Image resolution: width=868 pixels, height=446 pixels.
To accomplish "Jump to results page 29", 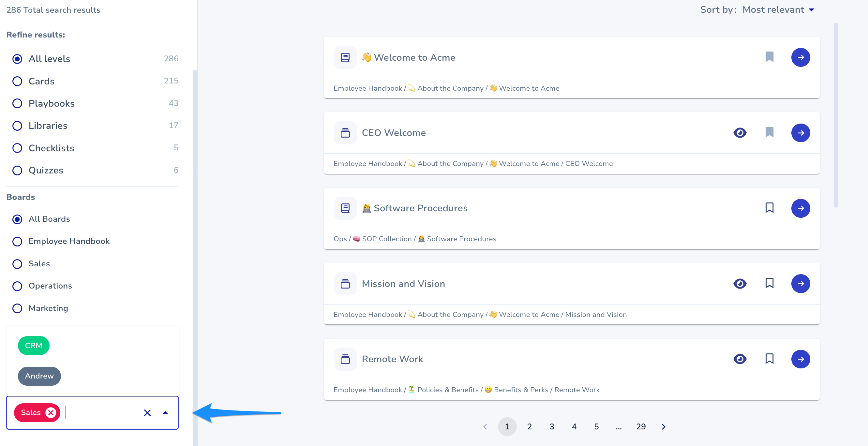I will (x=640, y=426).
